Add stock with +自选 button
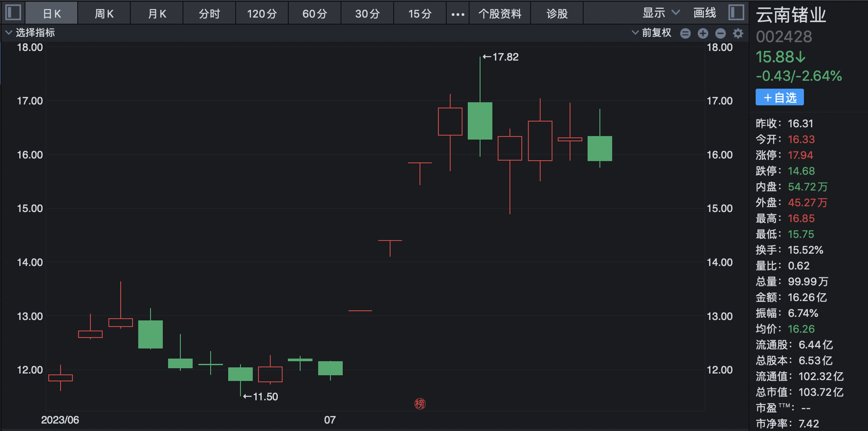 779,97
